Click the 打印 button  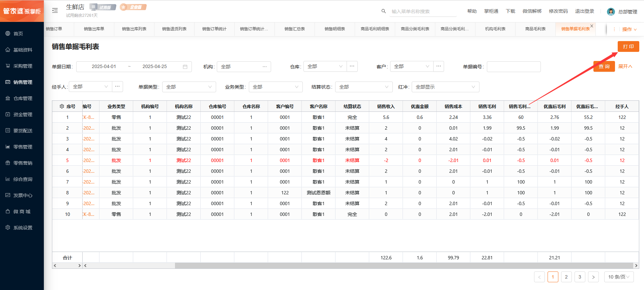pos(628,46)
